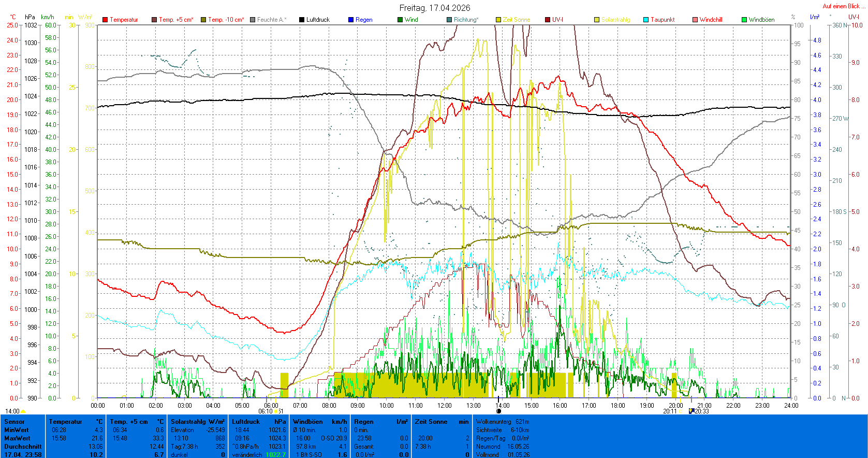This screenshot has width=868, height=458.
Task: Click the Feuchte A.* legend label
Action: tap(271, 20)
